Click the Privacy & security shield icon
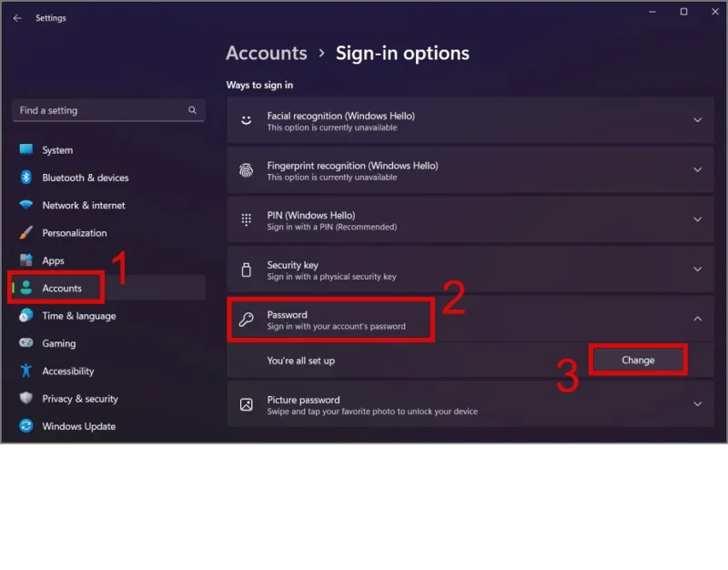The width and height of the screenshot is (728, 570). [26, 398]
